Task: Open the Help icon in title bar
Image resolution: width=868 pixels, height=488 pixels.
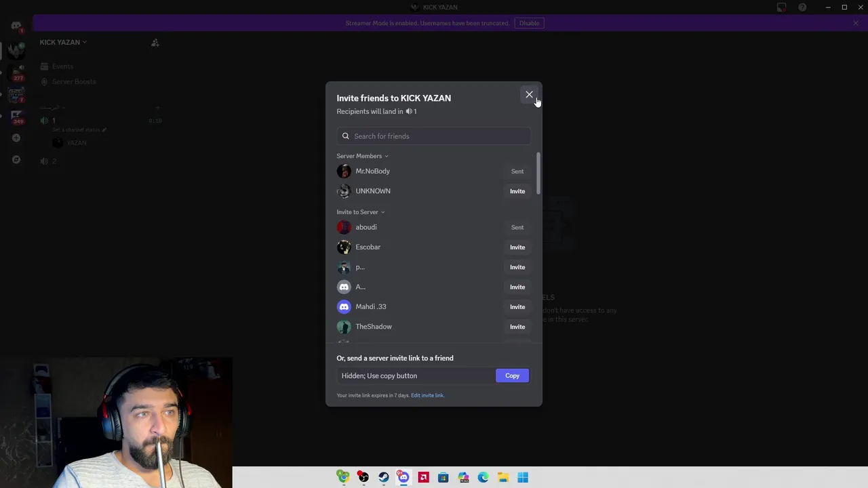Action: (x=802, y=7)
